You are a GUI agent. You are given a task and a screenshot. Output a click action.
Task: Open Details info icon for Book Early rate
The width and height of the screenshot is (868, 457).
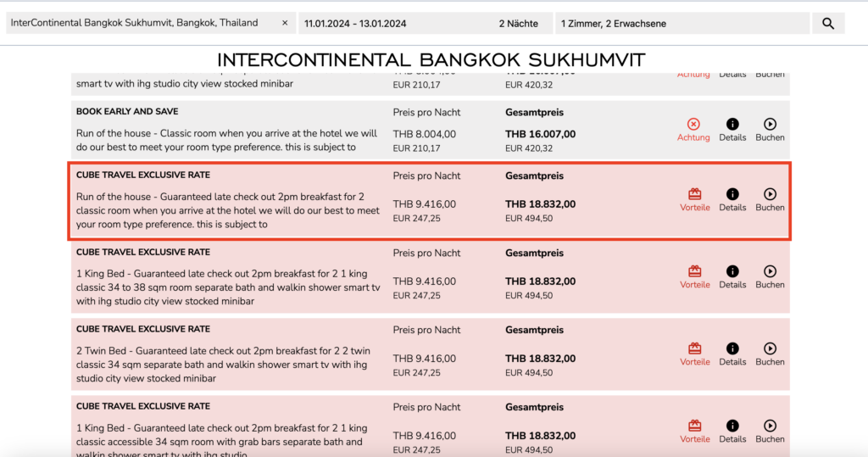coord(732,125)
